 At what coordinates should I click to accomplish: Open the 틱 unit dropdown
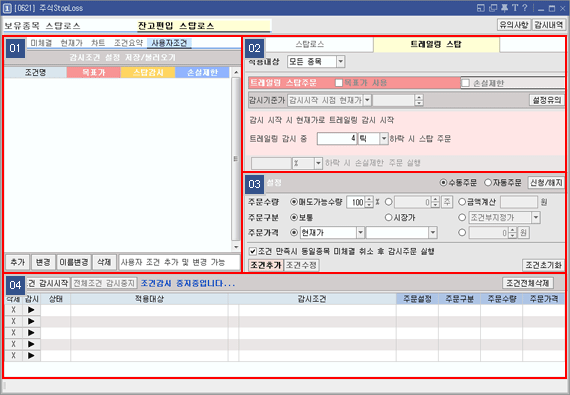click(384, 138)
